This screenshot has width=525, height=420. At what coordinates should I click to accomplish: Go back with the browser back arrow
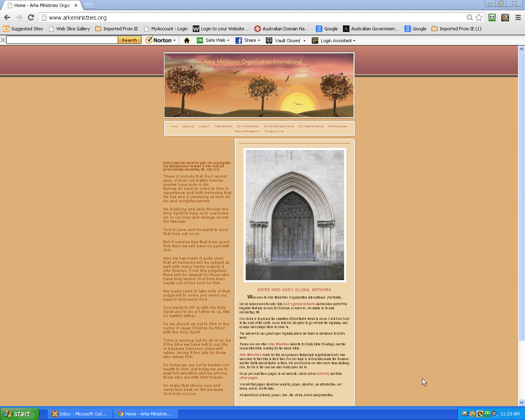tap(7, 17)
